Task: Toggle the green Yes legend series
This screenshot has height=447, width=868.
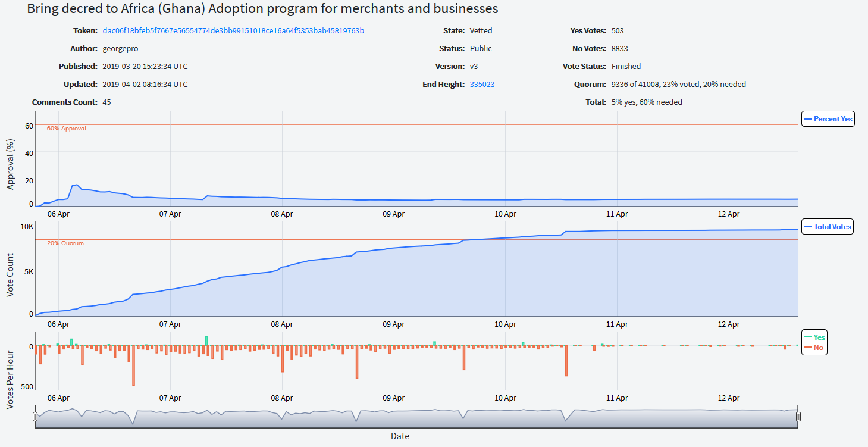Action: click(814, 337)
